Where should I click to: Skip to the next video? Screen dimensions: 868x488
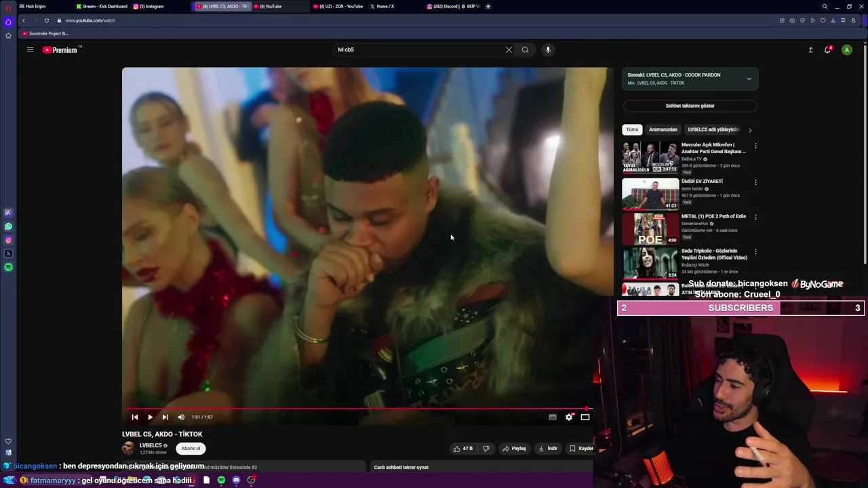coord(165,417)
